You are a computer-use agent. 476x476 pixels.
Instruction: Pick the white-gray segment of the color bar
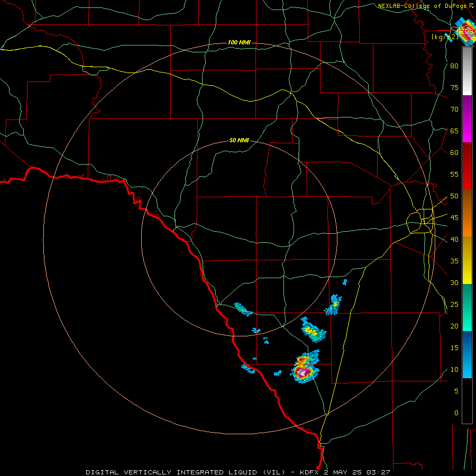(x=467, y=71)
